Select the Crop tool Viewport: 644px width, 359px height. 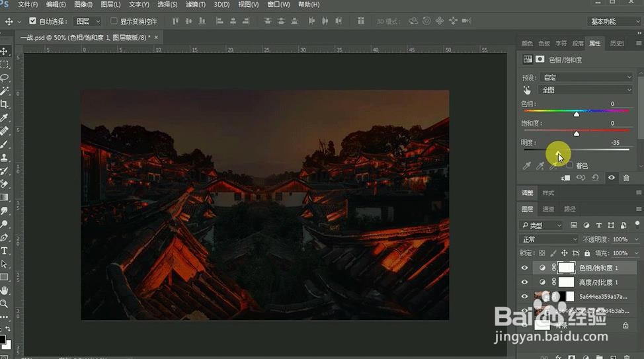[x=4, y=104]
